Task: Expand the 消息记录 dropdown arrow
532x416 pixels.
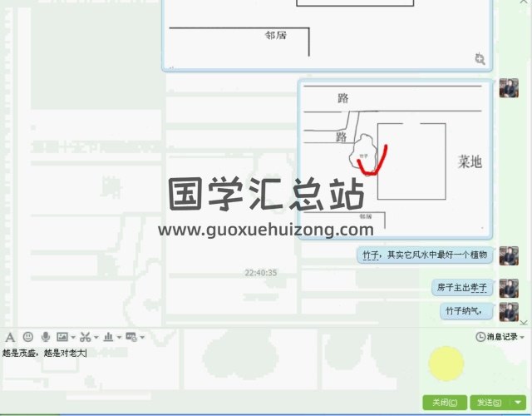Action: [x=522, y=337]
